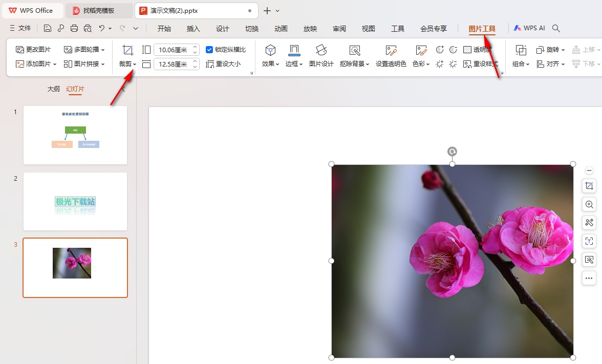The height and width of the screenshot is (364, 602).
Task: Select slide 3 thumbnail with flower image
Action: (75, 268)
